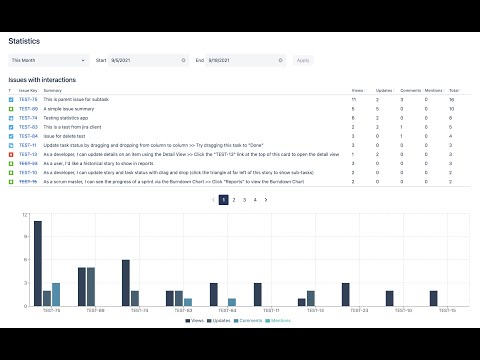The width and height of the screenshot is (480, 360).
Task: Click the Views value 11 in the TEST-75 row
Action: (354, 100)
